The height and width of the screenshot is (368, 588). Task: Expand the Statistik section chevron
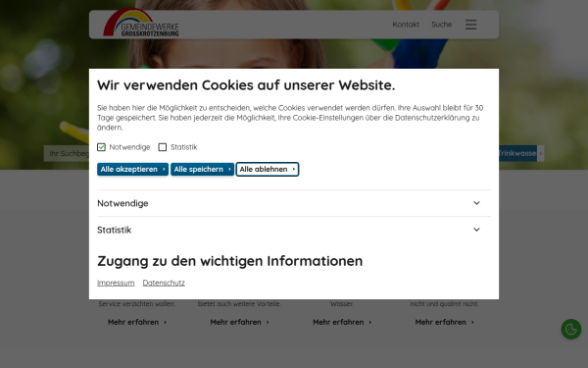476,230
